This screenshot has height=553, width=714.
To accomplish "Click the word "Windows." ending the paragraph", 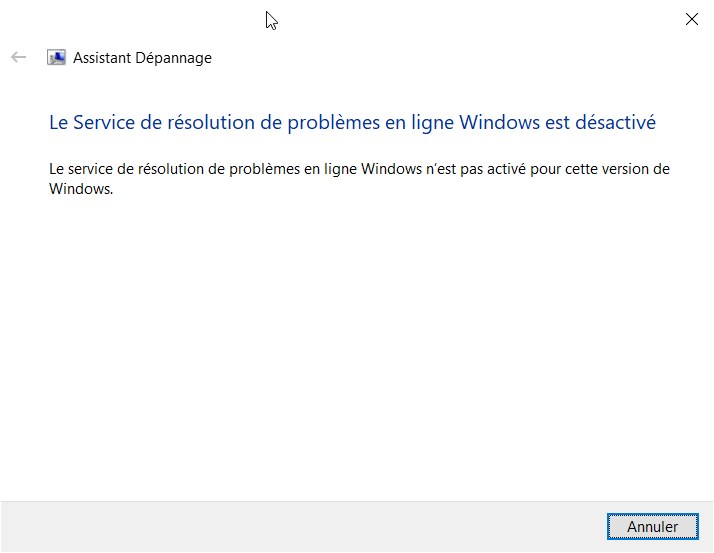I will click(x=81, y=189).
